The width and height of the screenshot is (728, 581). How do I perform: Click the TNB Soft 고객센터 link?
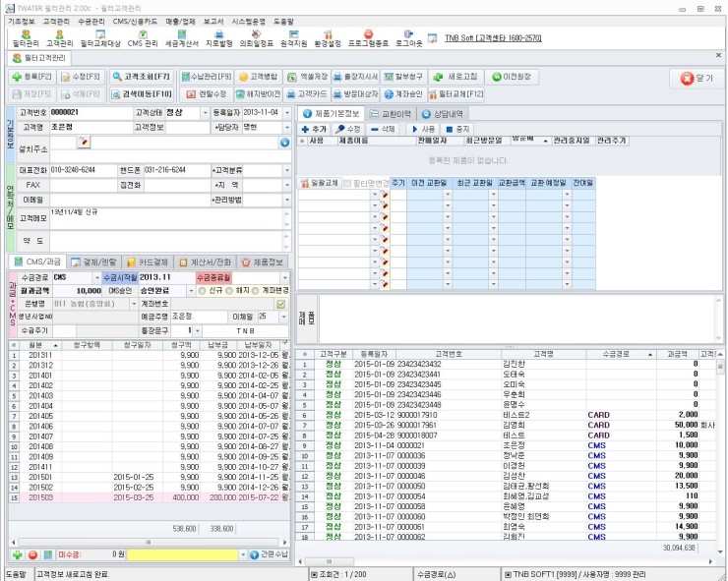pos(493,38)
